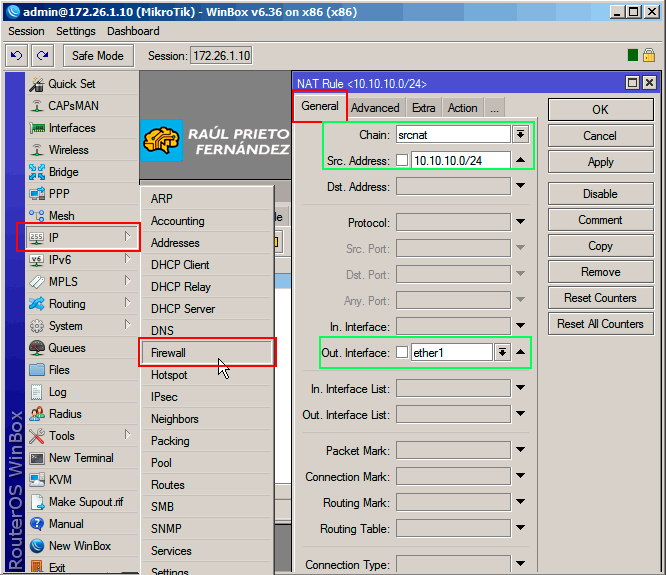The image size is (666, 575).
Task: Open the CAPsMAN sidebar icon
Action: [x=37, y=106]
